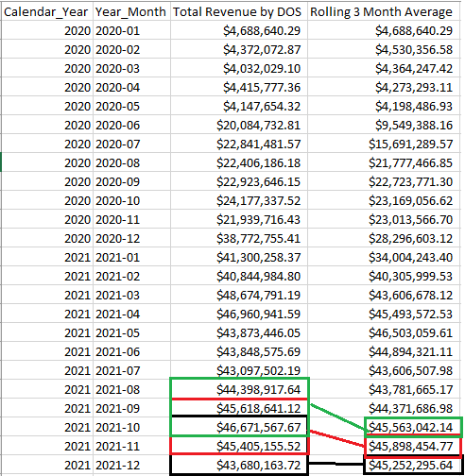Select the Total Revenue by DOS header
This screenshot has width=465, height=476.
tap(239, 11)
